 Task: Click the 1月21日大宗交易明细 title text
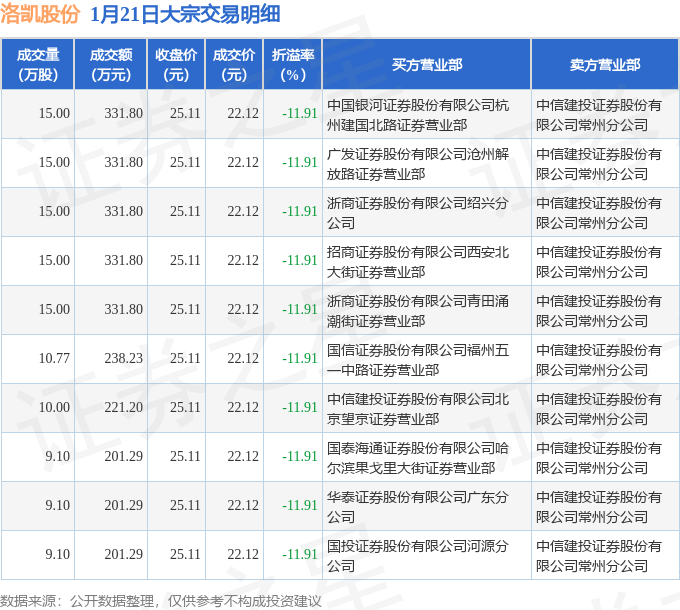185,15
